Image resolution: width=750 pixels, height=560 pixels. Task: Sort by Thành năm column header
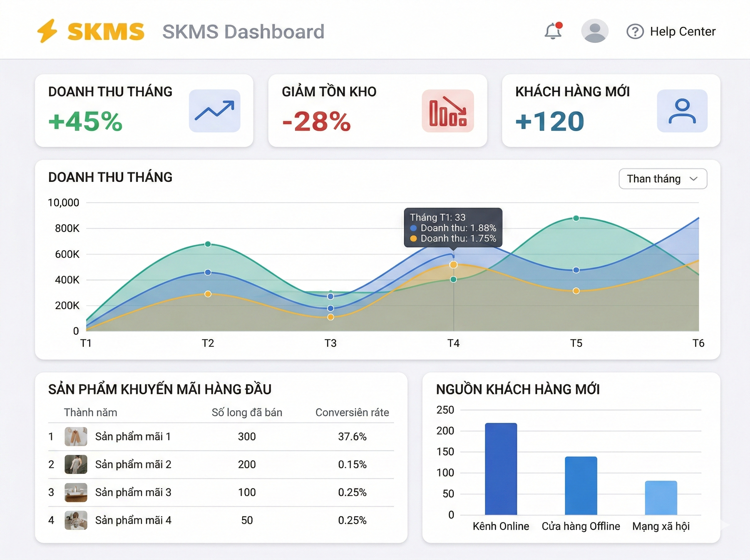[91, 412]
